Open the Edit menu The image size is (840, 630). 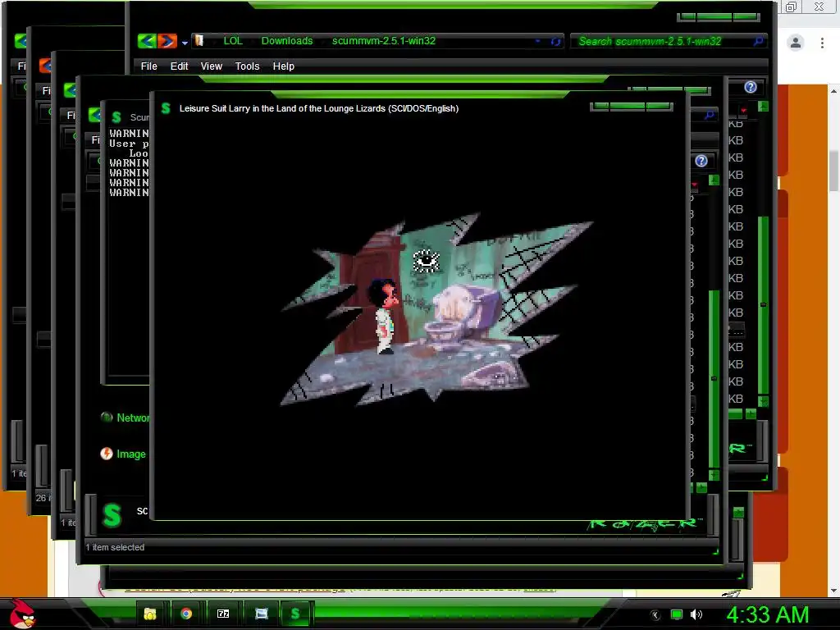coord(179,66)
